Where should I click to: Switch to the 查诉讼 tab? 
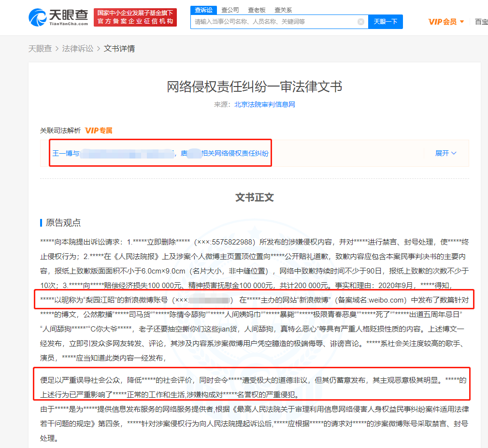tap(203, 10)
